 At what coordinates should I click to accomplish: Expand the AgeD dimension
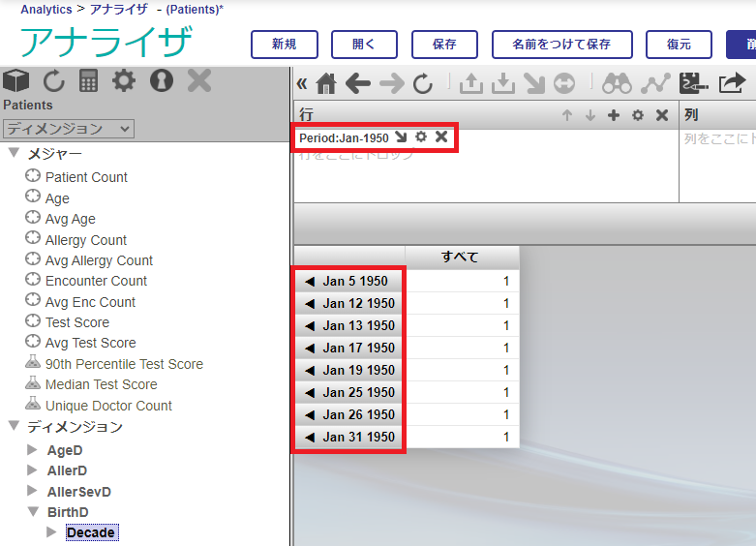(x=33, y=450)
